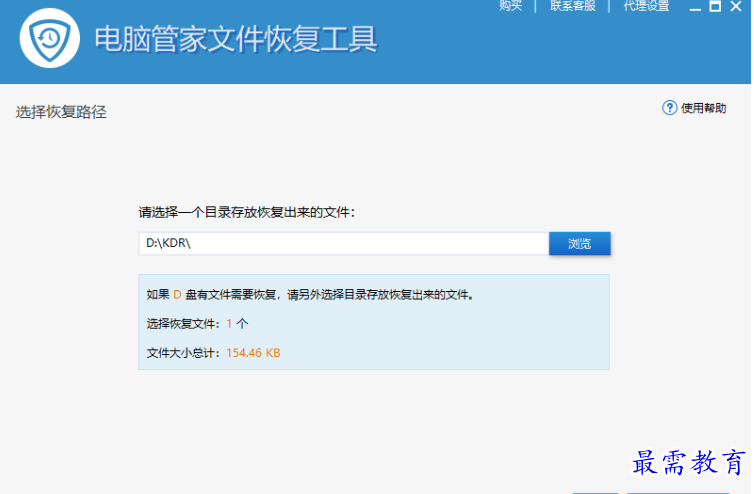Maximize the recovery tool window
The image size is (754, 494).
point(715,6)
